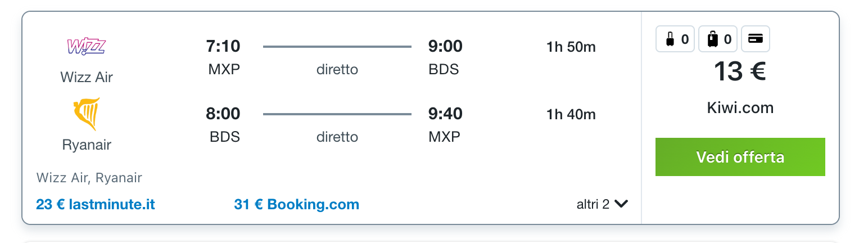
Task: Click the outbound diretto flight line
Action: [337, 47]
